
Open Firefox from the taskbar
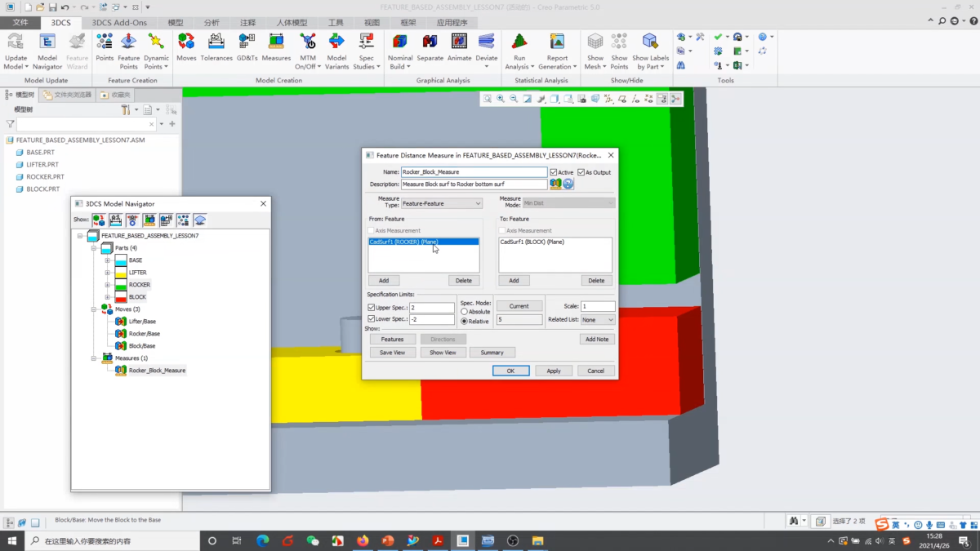(363, 540)
